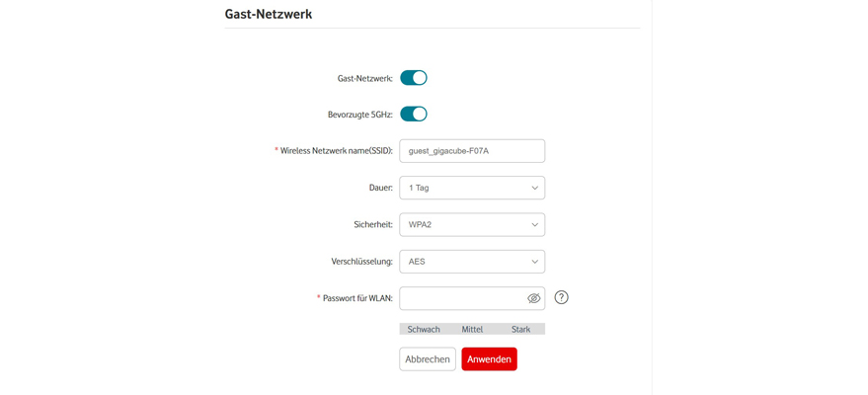Click the Gast-Netzwerk page heading

[x=269, y=14]
